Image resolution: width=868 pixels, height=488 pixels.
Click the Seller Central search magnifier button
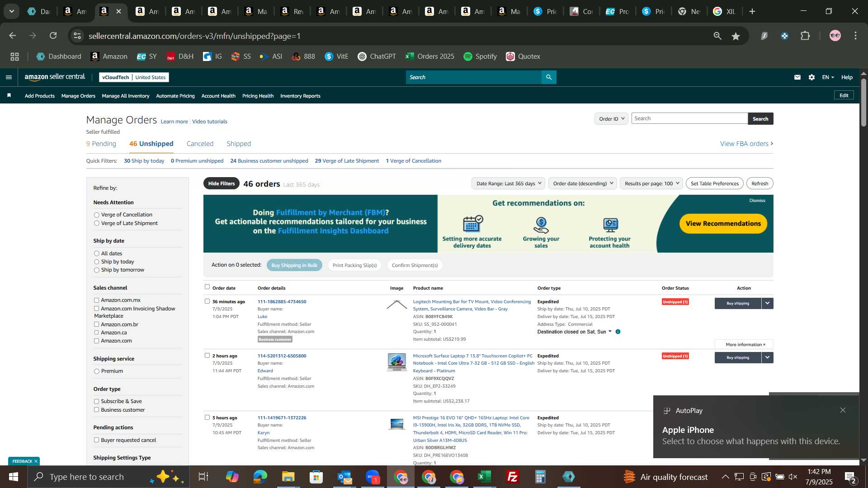(549, 77)
